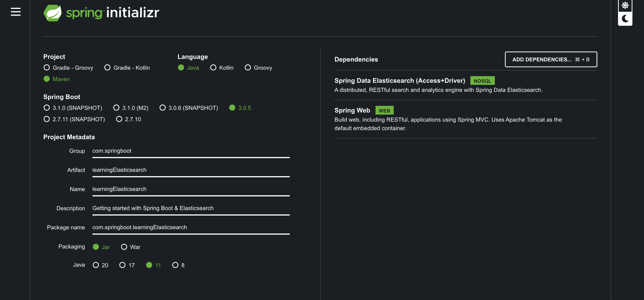Select Gradle - Kotlin project type

click(108, 68)
